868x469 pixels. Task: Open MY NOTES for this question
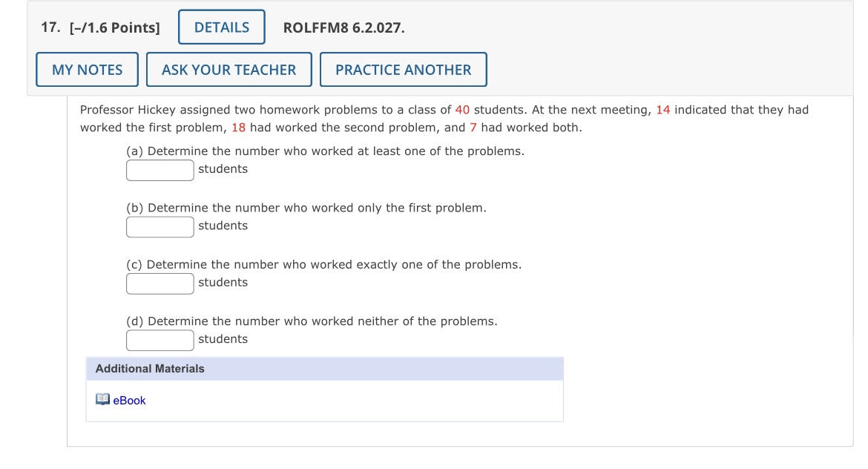click(x=87, y=69)
